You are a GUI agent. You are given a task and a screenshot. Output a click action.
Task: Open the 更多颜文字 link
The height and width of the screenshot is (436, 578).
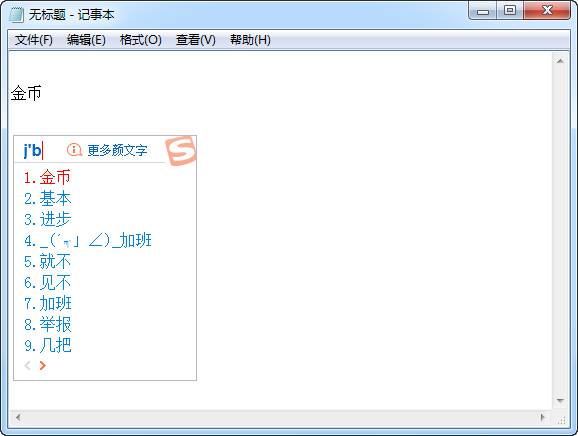click(117, 150)
